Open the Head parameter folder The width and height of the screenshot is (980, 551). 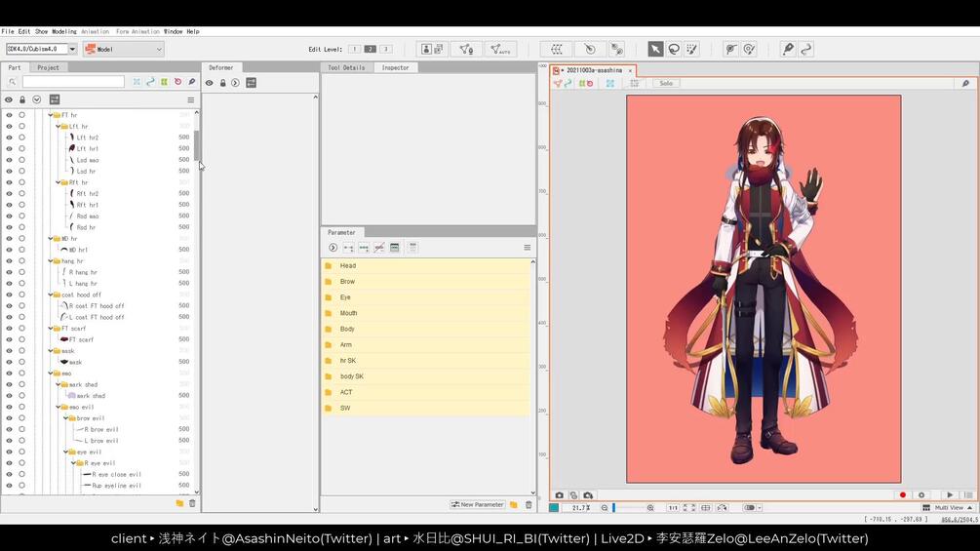click(426, 266)
